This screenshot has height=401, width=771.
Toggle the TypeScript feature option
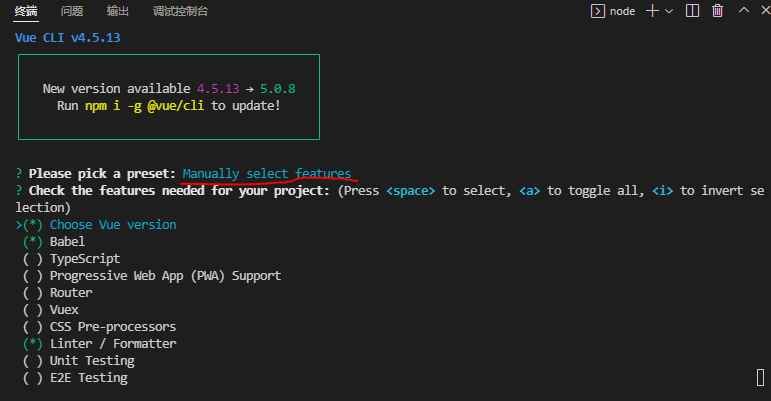[x=85, y=258]
